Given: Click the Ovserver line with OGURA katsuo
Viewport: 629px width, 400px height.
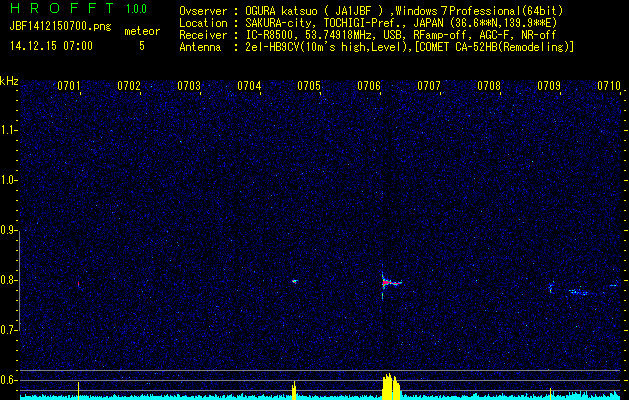Looking at the screenshot, I should point(371,11).
